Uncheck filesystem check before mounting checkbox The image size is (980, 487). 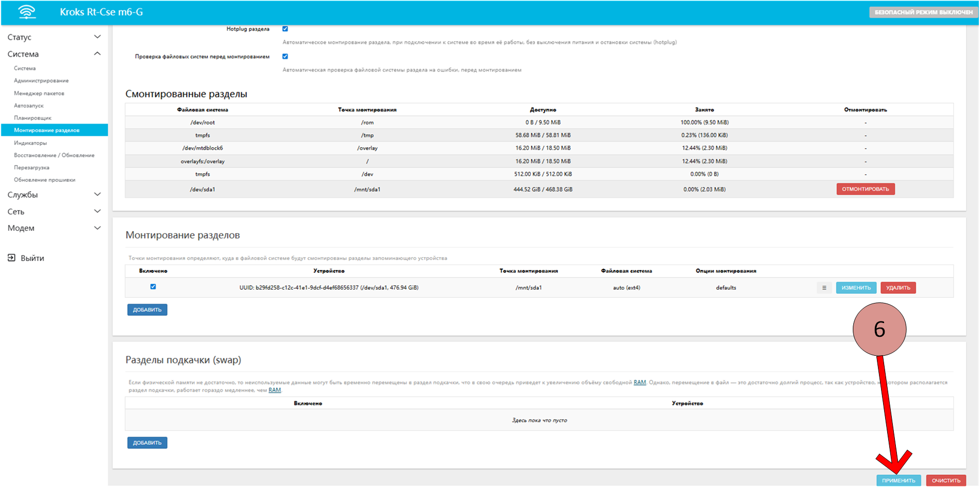285,56
